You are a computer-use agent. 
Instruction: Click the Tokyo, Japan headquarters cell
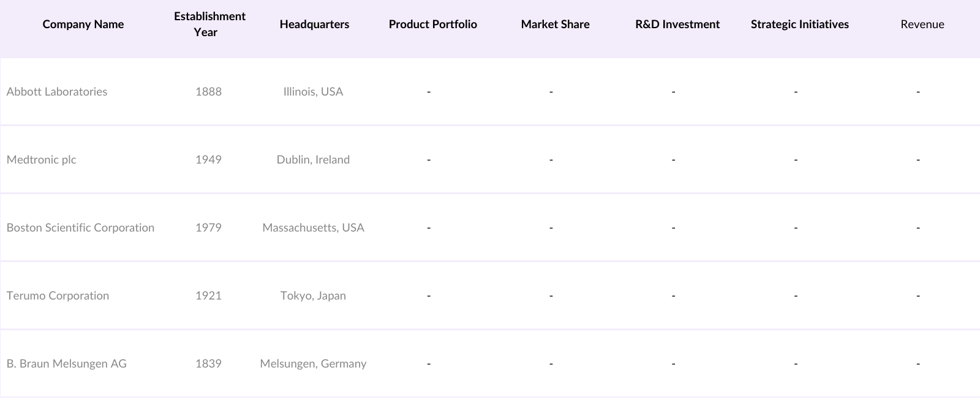pos(313,296)
